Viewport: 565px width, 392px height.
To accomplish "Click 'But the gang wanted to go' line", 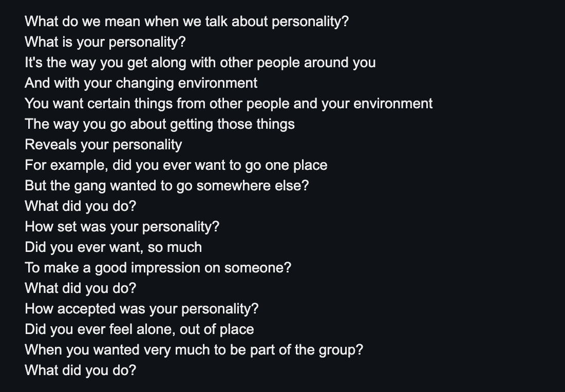I will (167, 186).
